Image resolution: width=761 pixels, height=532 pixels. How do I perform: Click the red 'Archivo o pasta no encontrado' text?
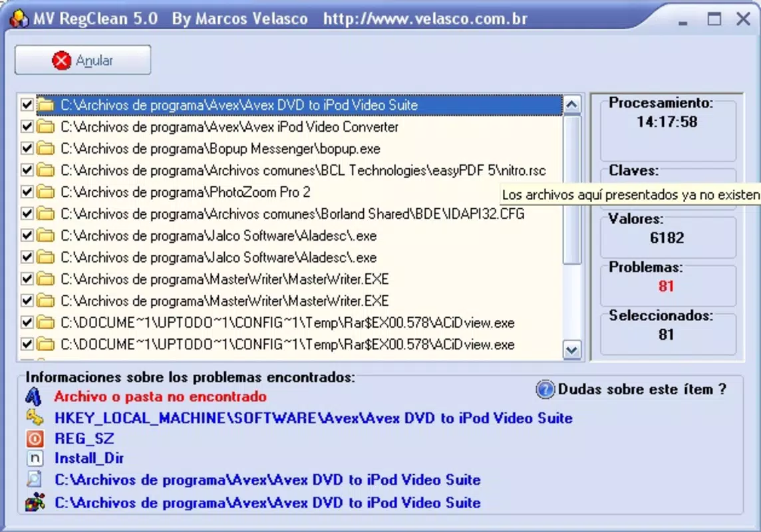pos(160,397)
